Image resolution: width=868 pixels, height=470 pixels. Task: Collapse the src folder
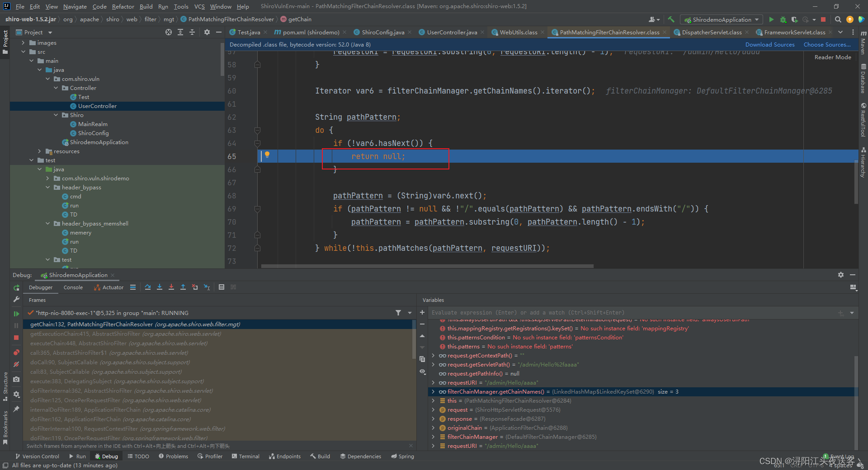pyautogui.click(x=24, y=52)
